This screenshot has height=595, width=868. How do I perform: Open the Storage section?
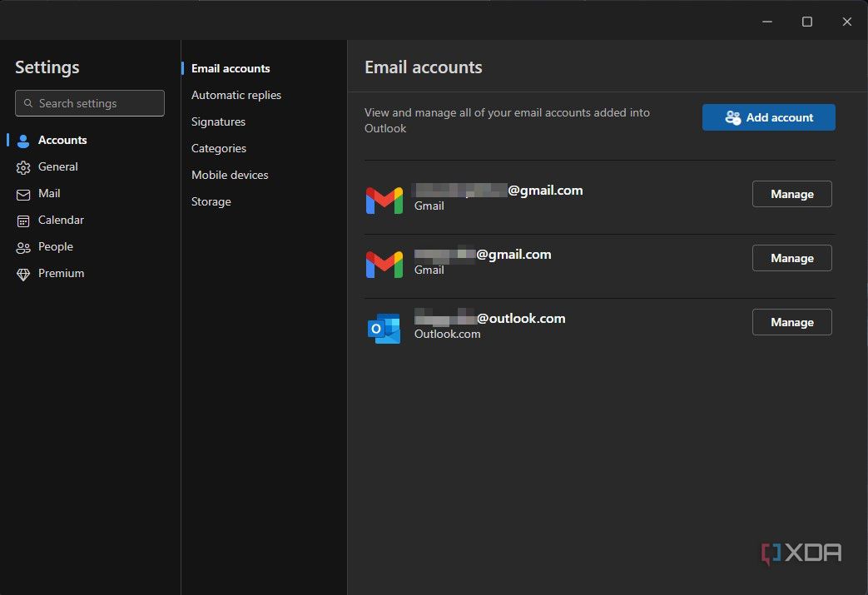coord(211,201)
